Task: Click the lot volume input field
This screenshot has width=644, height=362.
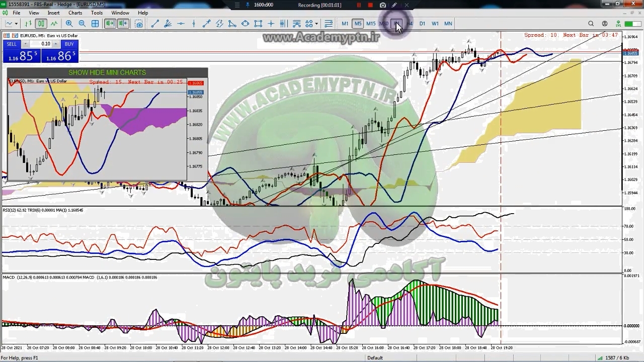Action: [45, 44]
